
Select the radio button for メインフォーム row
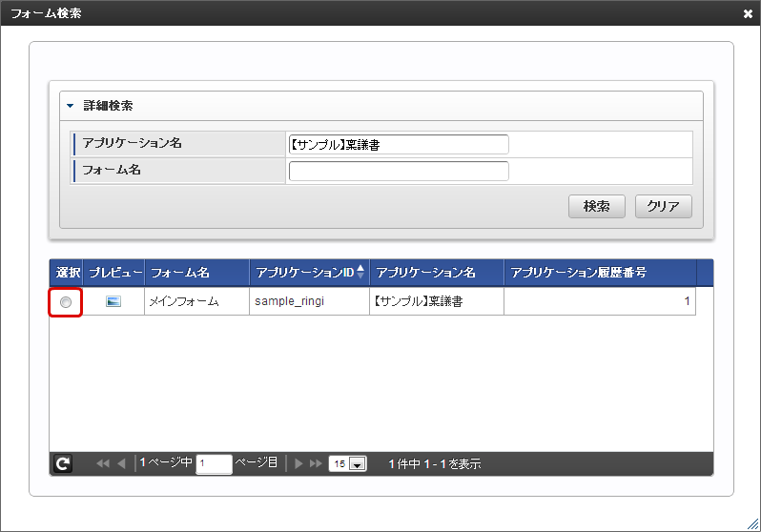66,302
